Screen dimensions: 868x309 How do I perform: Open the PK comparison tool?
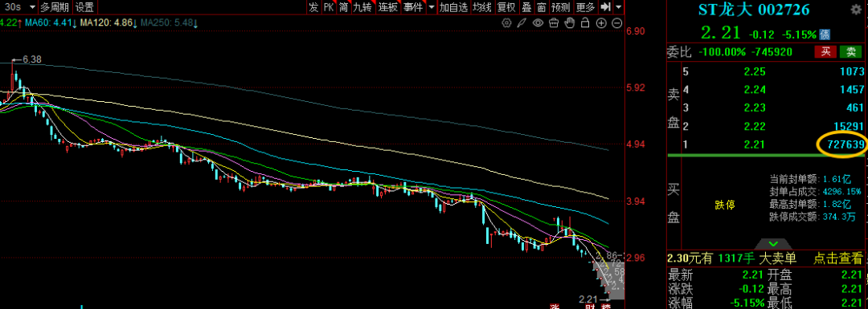click(x=329, y=7)
